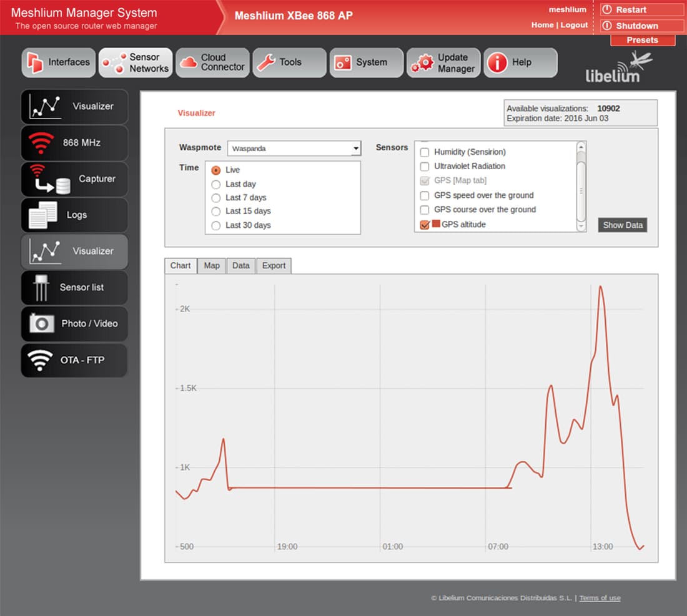Switch to the Data tab
687x616 pixels.
(241, 266)
